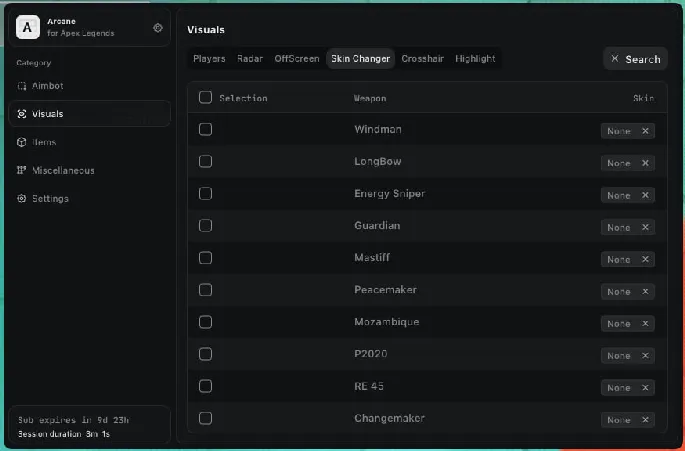Select the Items category icon
This screenshot has width=685, height=451.
click(x=22, y=142)
